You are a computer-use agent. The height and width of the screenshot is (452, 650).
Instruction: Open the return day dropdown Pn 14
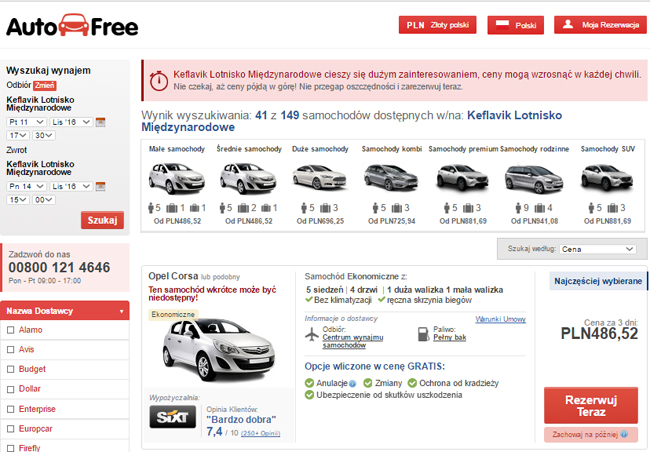[26, 186]
